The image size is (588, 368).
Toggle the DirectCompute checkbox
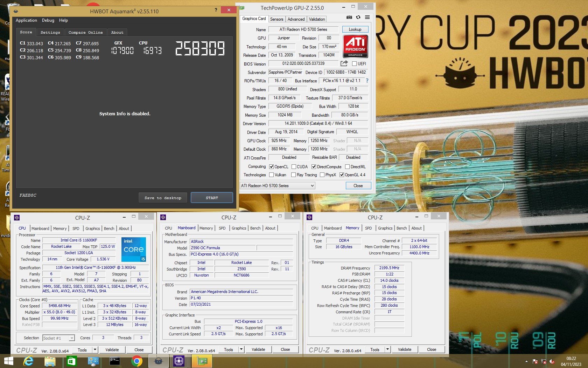314,167
